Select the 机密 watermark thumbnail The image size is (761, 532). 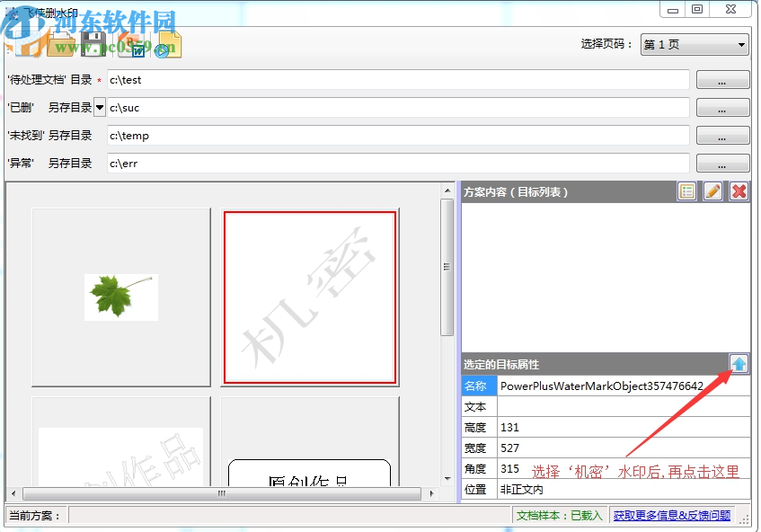pos(310,297)
